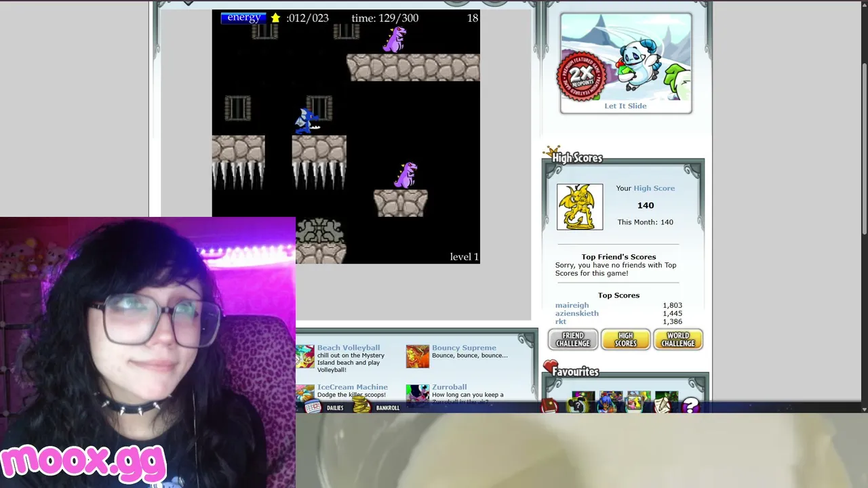The width and height of the screenshot is (868, 488).
Task: Open azienskieth's profile in Top Scores
Action: [x=577, y=314]
